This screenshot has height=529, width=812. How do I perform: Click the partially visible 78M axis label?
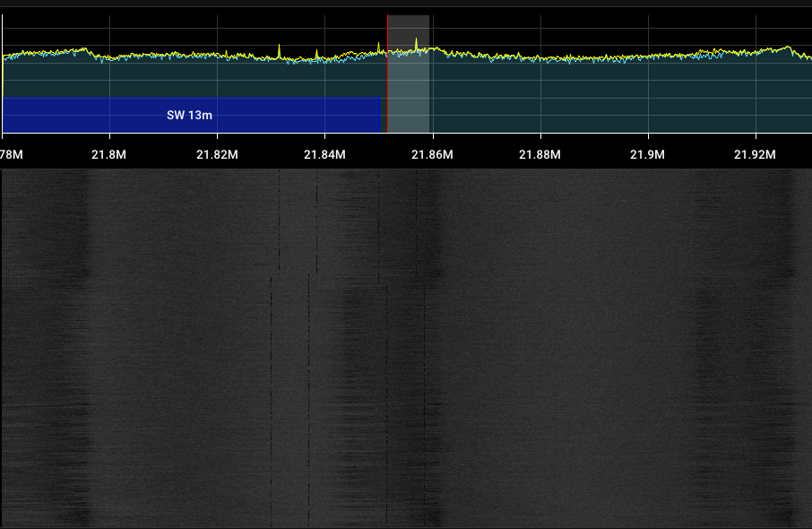[x=12, y=154]
